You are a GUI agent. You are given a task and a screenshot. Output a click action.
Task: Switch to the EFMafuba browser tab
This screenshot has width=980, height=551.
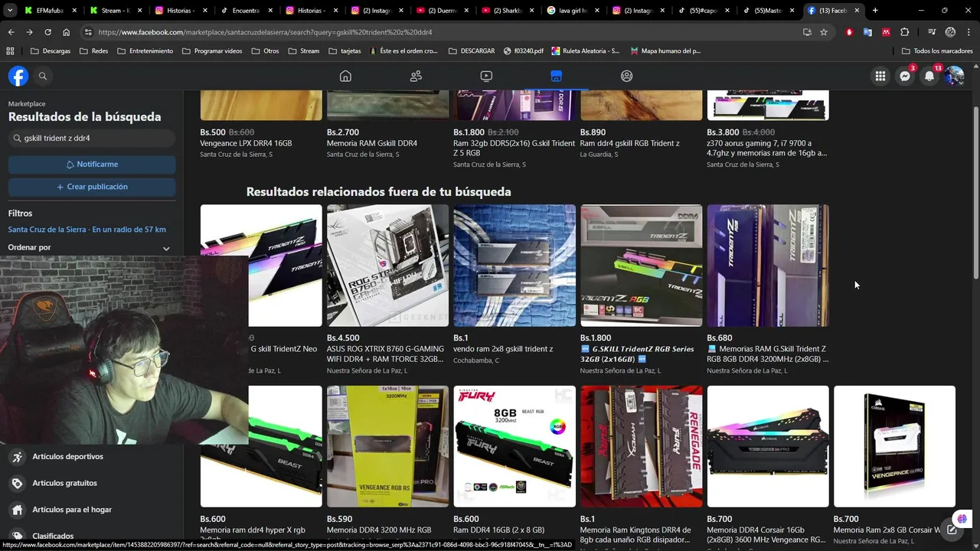tap(50, 11)
